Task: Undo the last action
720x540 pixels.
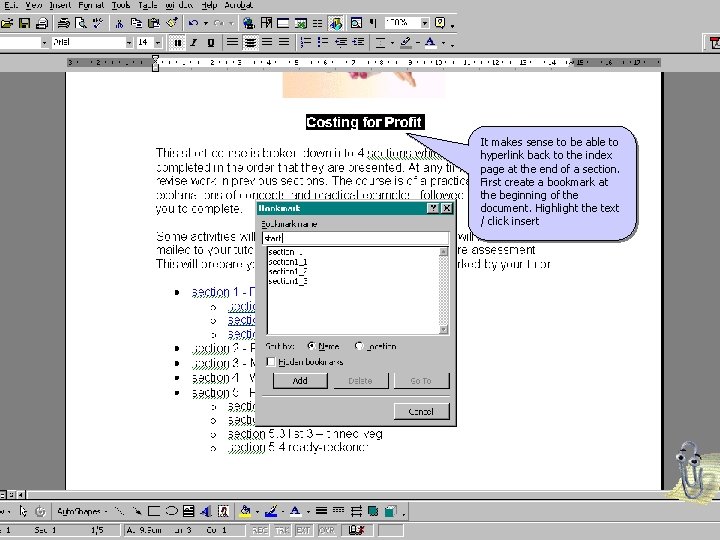Action: point(193,23)
